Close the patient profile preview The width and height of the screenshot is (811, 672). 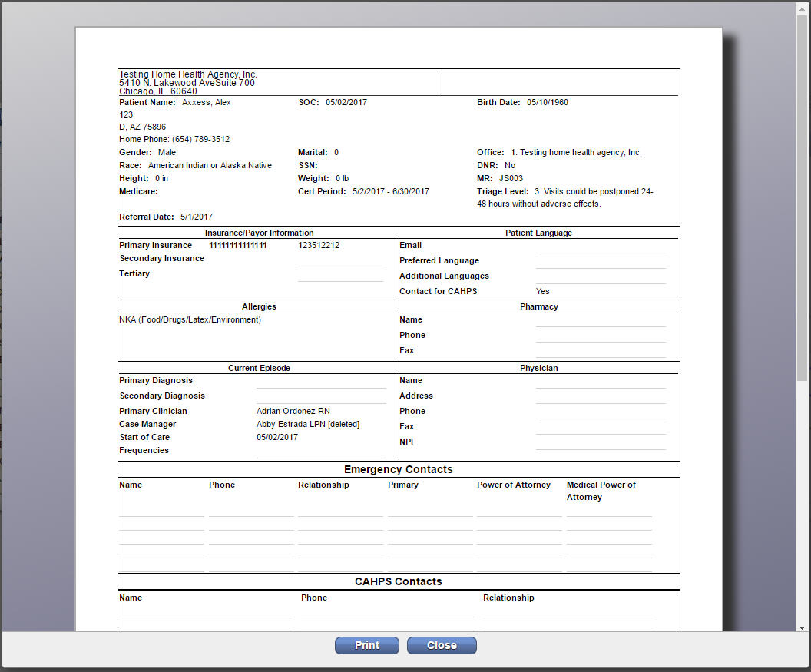pos(441,645)
